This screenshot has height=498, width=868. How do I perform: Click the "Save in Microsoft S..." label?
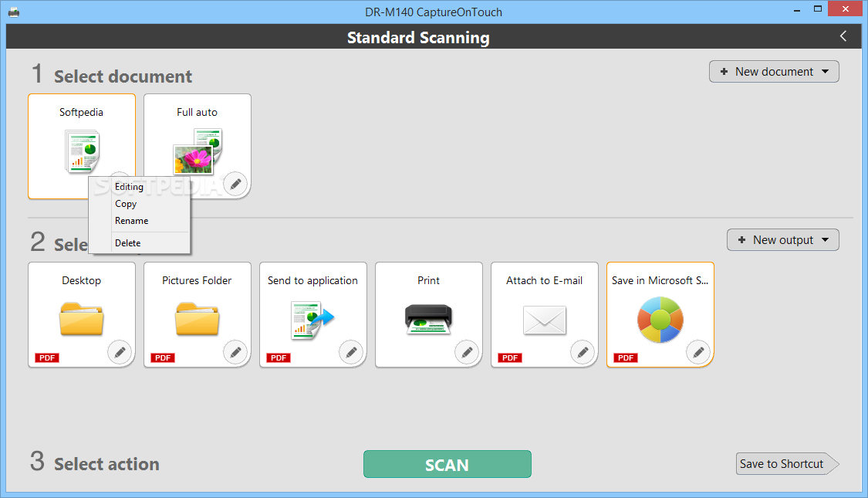[x=660, y=280]
